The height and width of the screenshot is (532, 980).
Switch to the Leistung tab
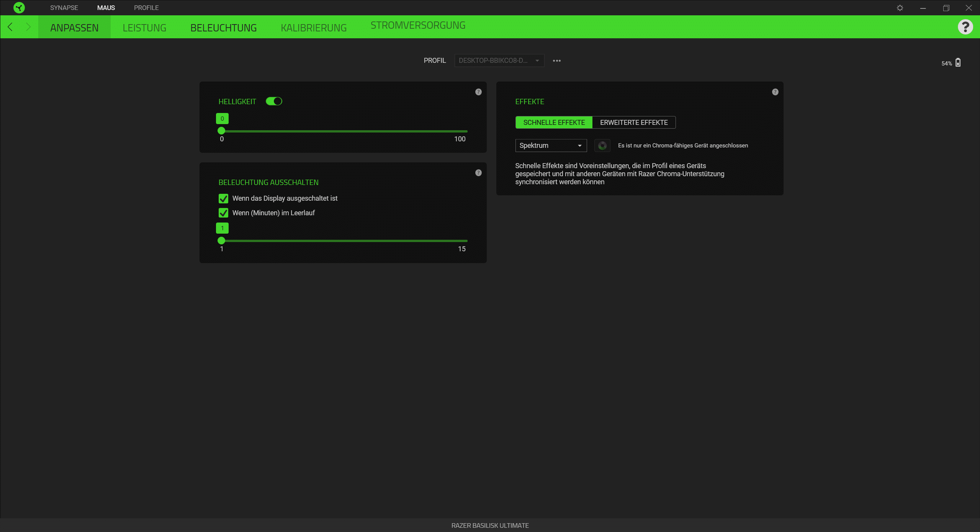pos(144,28)
